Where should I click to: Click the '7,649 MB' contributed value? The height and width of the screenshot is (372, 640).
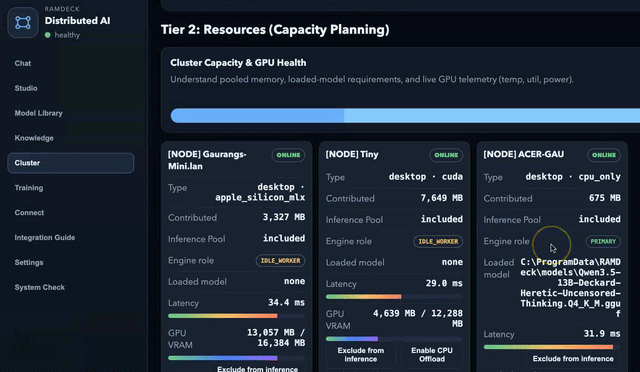click(x=442, y=198)
